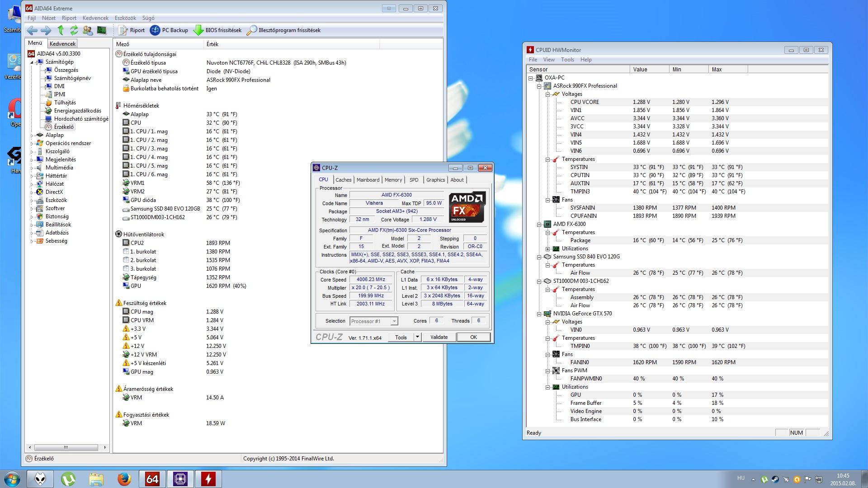Select the VRM1 temperature row
868x488 pixels.
[278, 183]
